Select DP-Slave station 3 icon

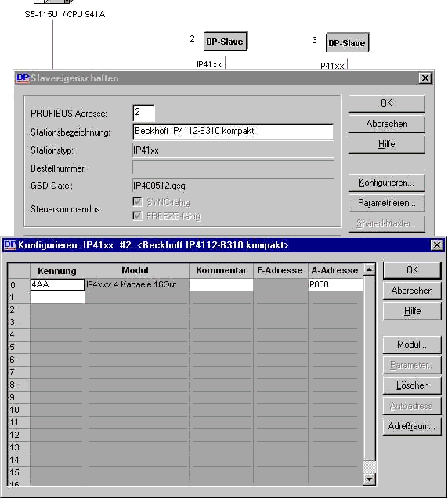pos(348,42)
